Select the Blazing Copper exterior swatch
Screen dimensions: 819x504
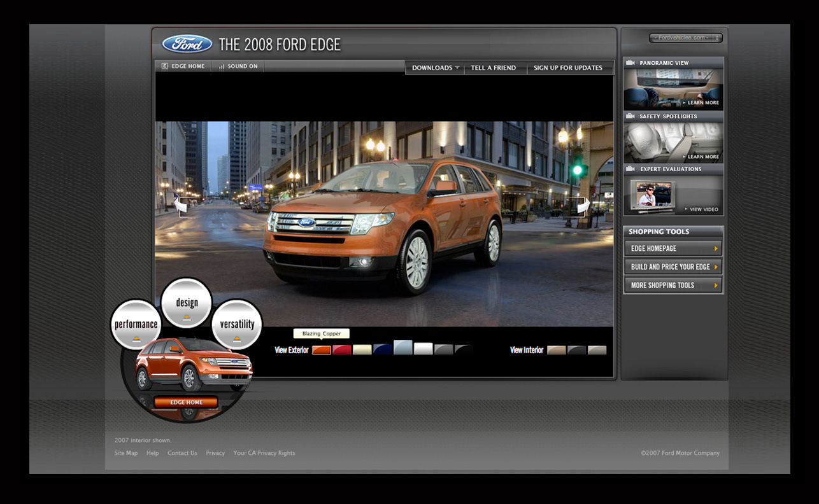pos(322,350)
